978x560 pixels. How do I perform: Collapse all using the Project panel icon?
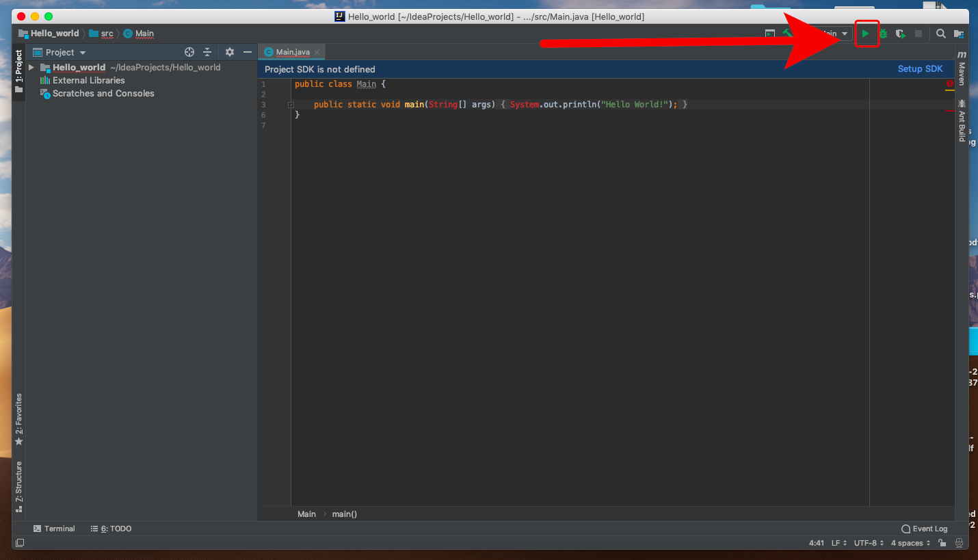207,52
